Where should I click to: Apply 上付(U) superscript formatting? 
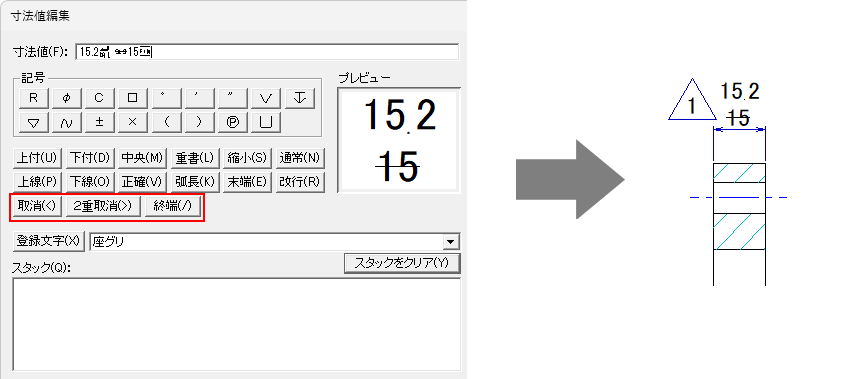(37, 159)
